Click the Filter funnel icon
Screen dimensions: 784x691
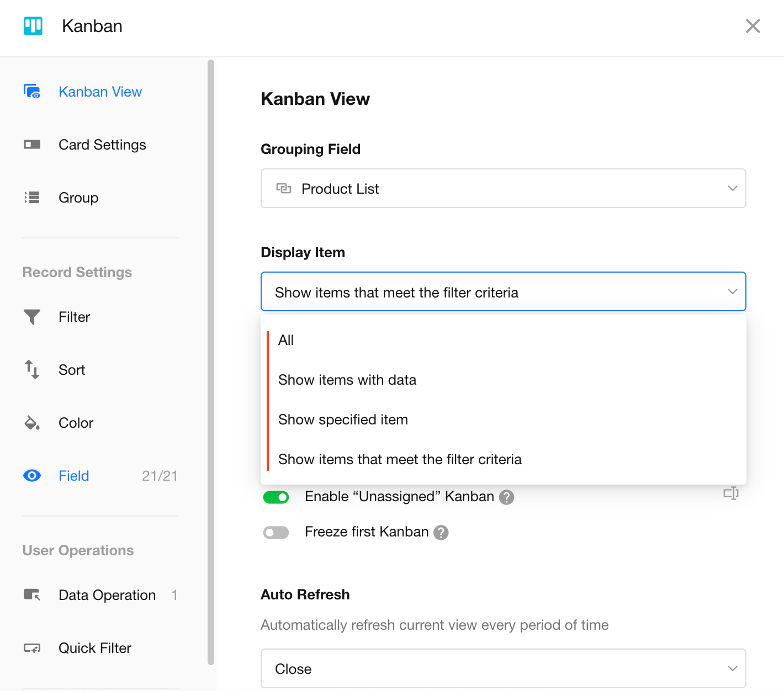pos(32,317)
